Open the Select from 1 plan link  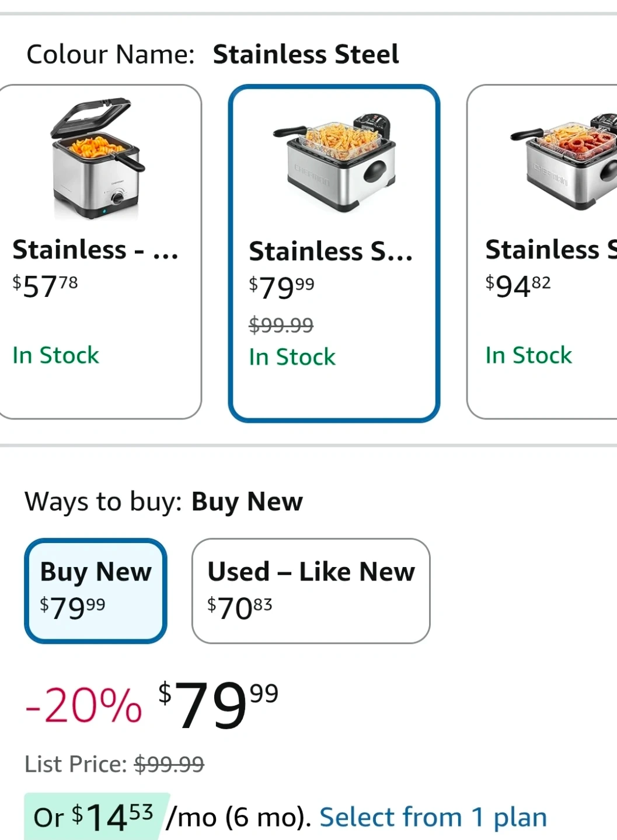pos(433,817)
